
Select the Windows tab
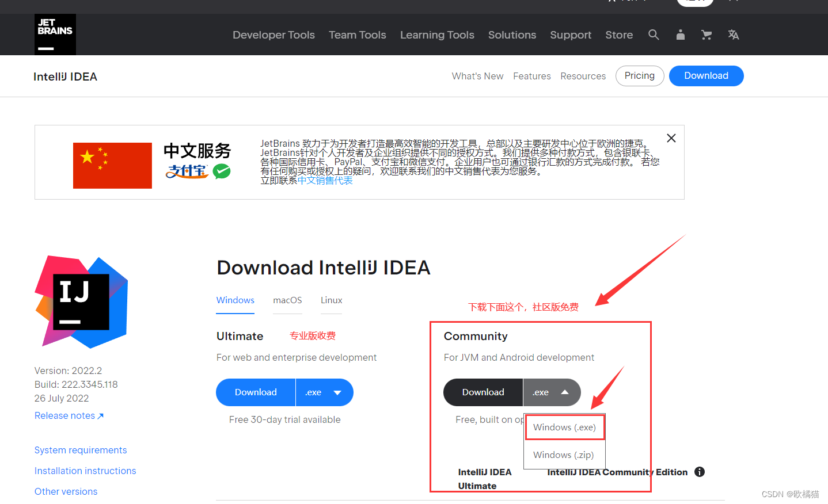(235, 300)
